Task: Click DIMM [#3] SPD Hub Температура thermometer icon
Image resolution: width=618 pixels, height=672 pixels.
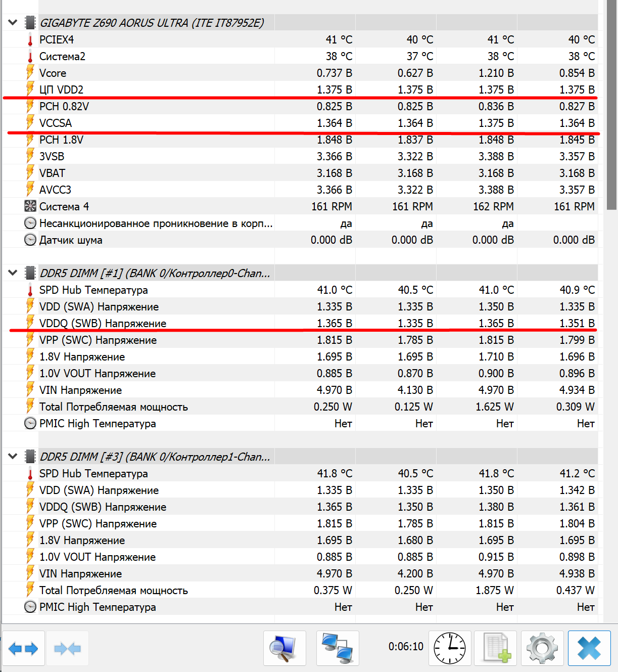Action: [30, 473]
